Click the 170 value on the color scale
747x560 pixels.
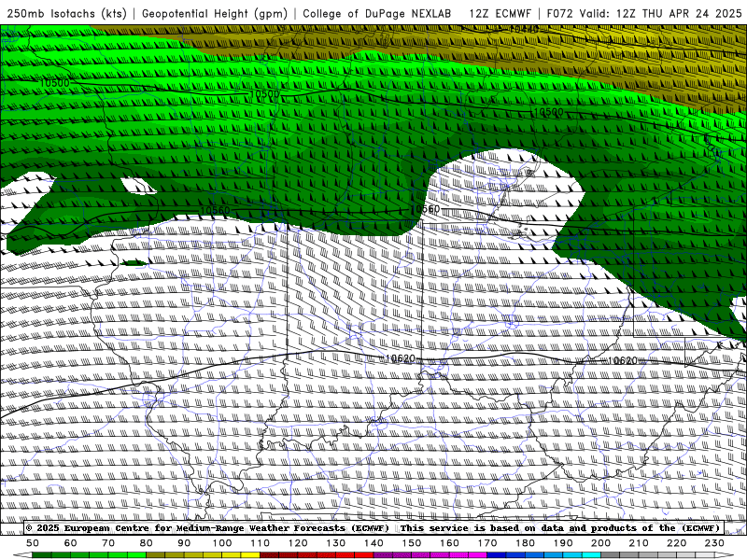487,543
